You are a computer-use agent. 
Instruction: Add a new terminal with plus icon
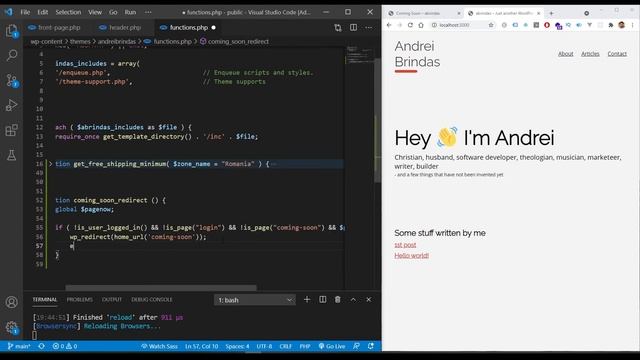coord(307,300)
